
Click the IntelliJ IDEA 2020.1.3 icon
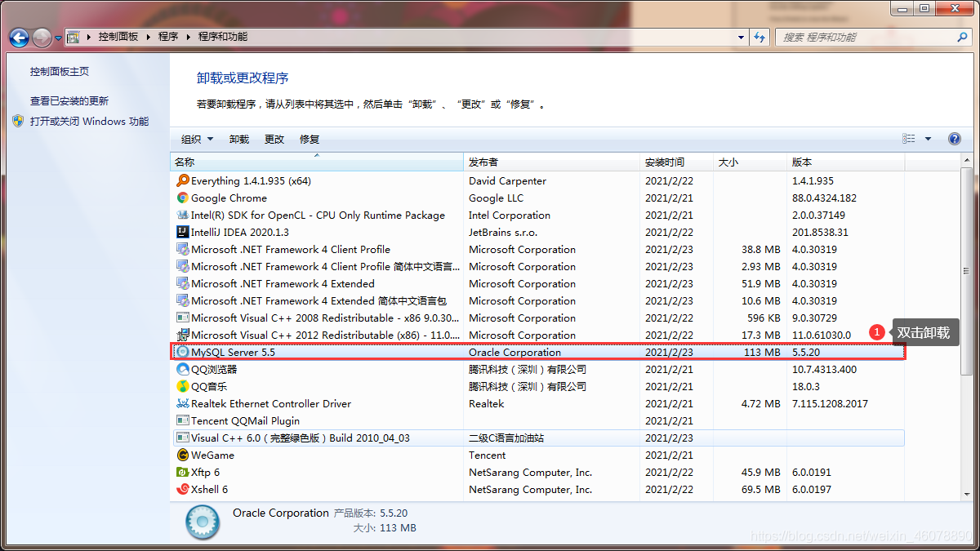183,233
